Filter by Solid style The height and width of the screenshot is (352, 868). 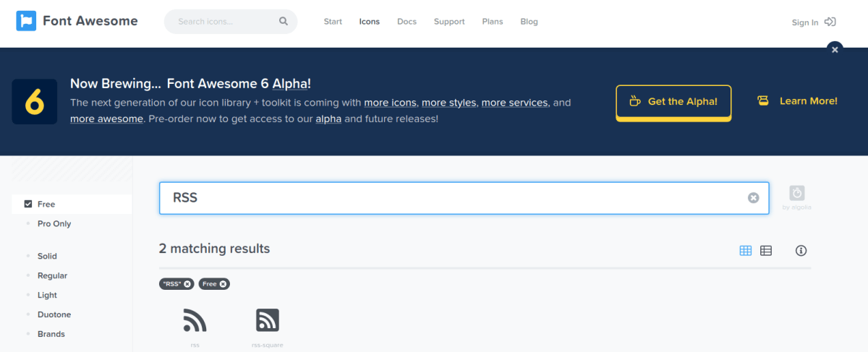point(47,256)
